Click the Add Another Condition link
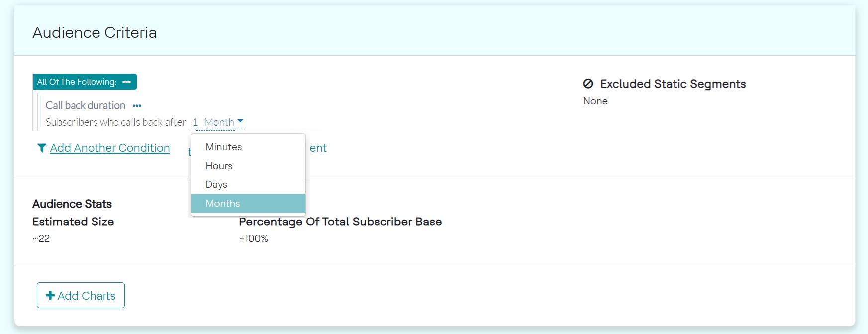Image resolution: width=868 pixels, height=334 pixels. (x=110, y=148)
